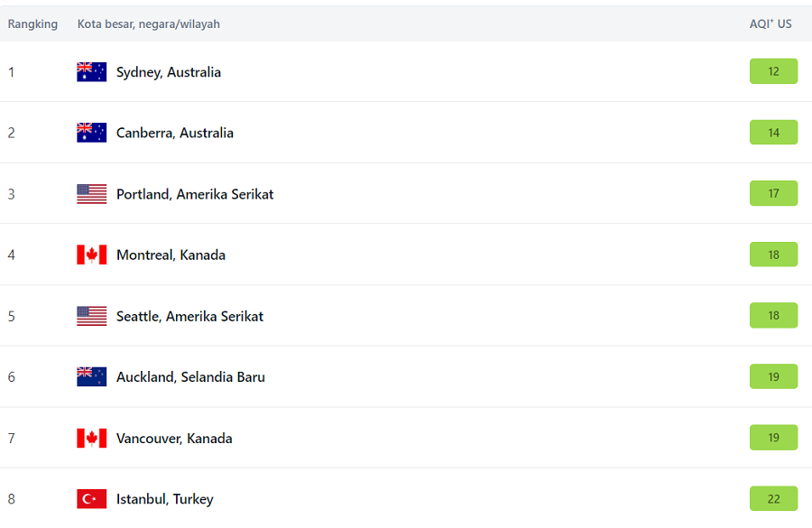Click Sydney's green AQI badge showing 12
The width and height of the screenshot is (812, 528).
(773, 71)
